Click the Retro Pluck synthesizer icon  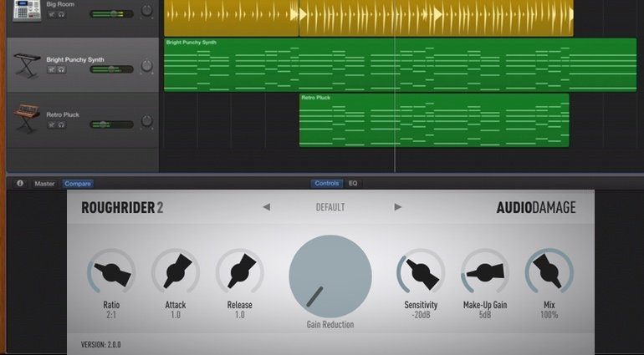click(x=27, y=119)
